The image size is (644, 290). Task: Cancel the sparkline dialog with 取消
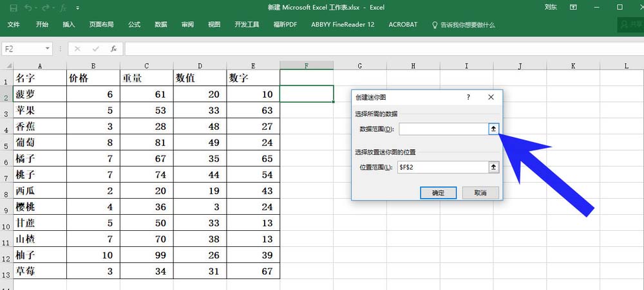point(480,193)
